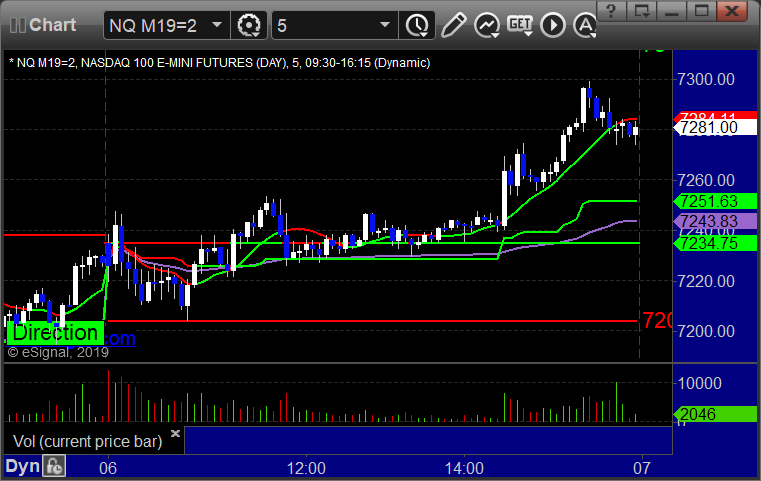Click the Vol (current price bar) label

87,441
